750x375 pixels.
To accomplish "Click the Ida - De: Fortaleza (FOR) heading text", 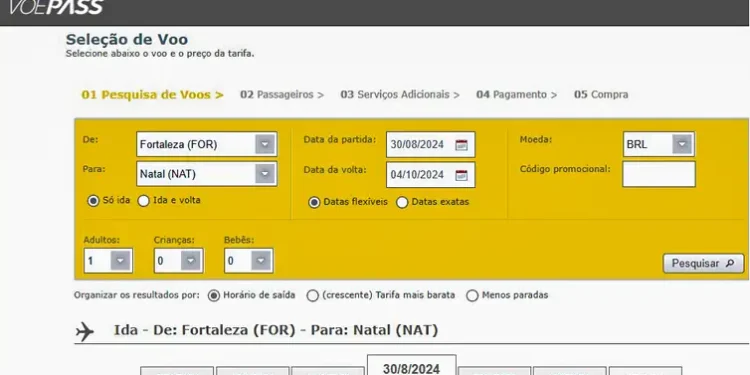I will (x=276, y=330).
